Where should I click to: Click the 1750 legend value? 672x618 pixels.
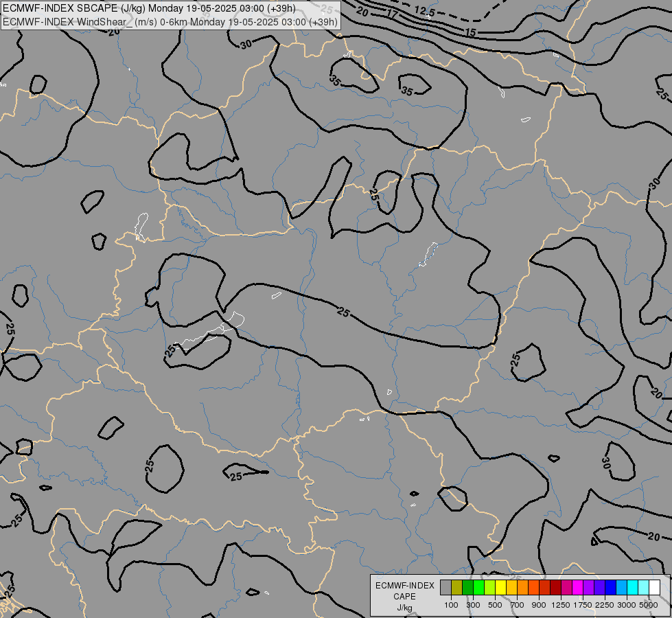583,605
